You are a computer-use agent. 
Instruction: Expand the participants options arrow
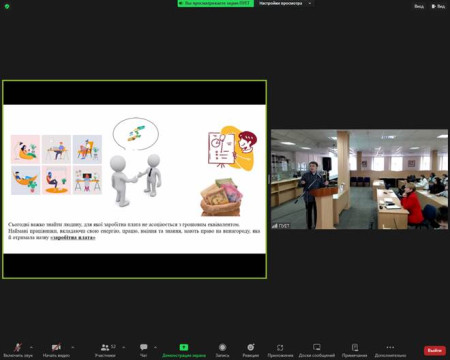pos(124,347)
